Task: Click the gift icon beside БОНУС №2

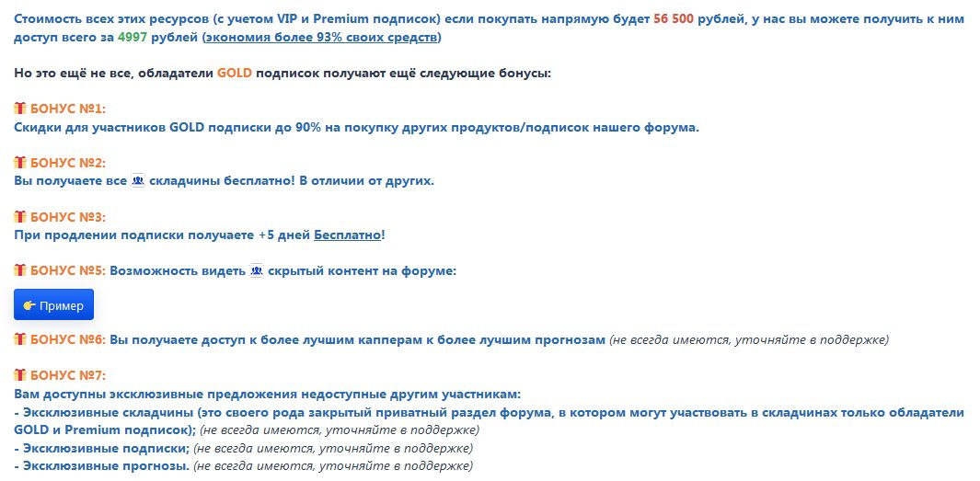Action: (20, 163)
